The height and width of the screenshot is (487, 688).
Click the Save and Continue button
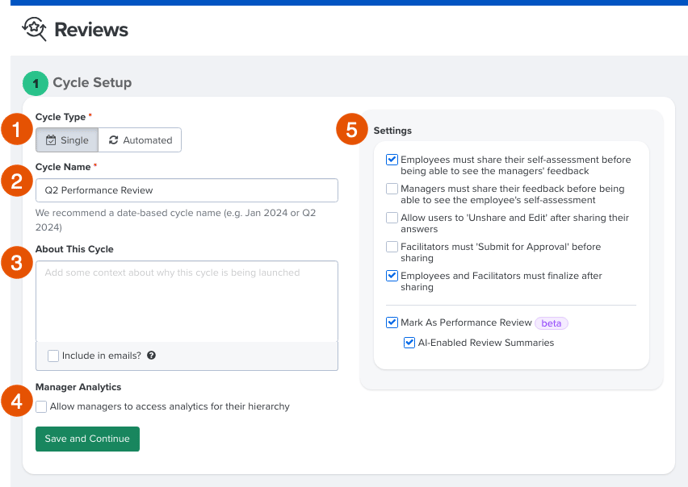coord(88,439)
